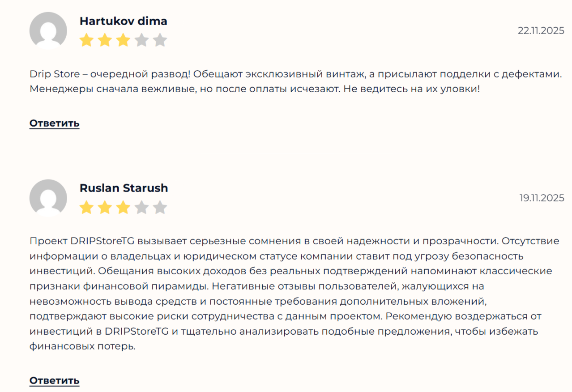Click the Drip Store review text paragraph
This screenshot has width=572, height=392.
pos(295,81)
